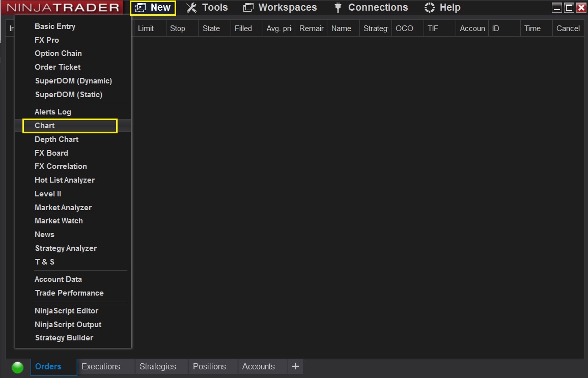Open Trade Performance window
Image resolution: width=588 pixels, height=378 pixels.
click(x=69, y=293)
